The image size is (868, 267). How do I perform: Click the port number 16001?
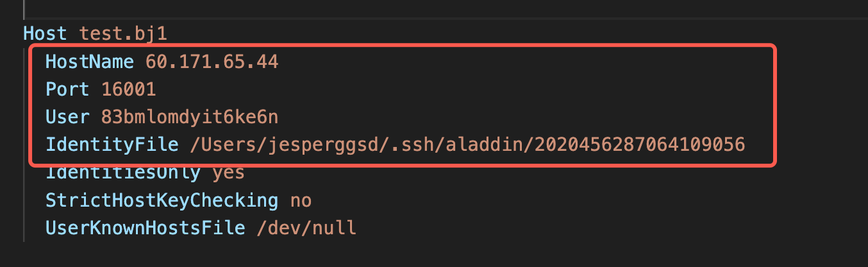pos(128,89)
